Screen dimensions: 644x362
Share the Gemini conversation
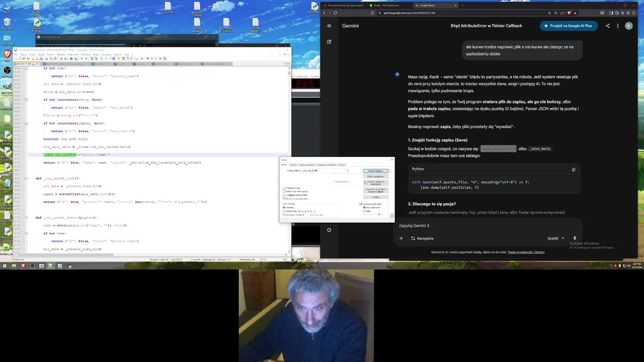pyautogui.click(x=607, y=26)
